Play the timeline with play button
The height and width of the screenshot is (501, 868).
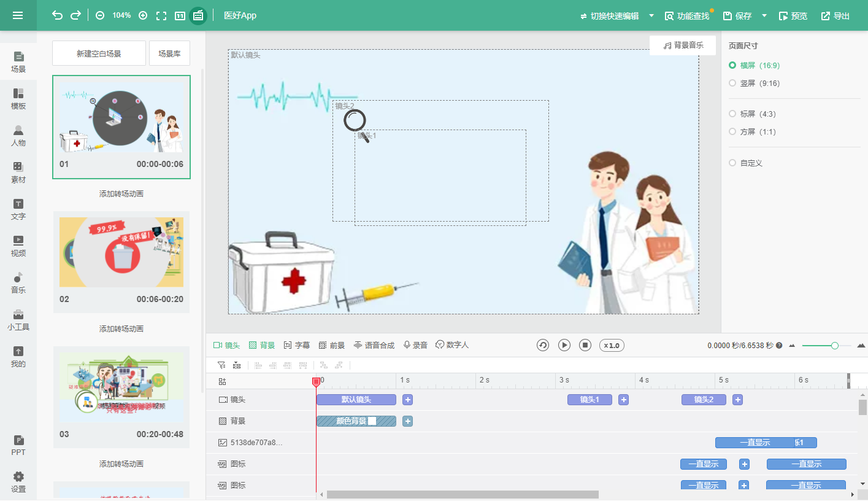564,346
